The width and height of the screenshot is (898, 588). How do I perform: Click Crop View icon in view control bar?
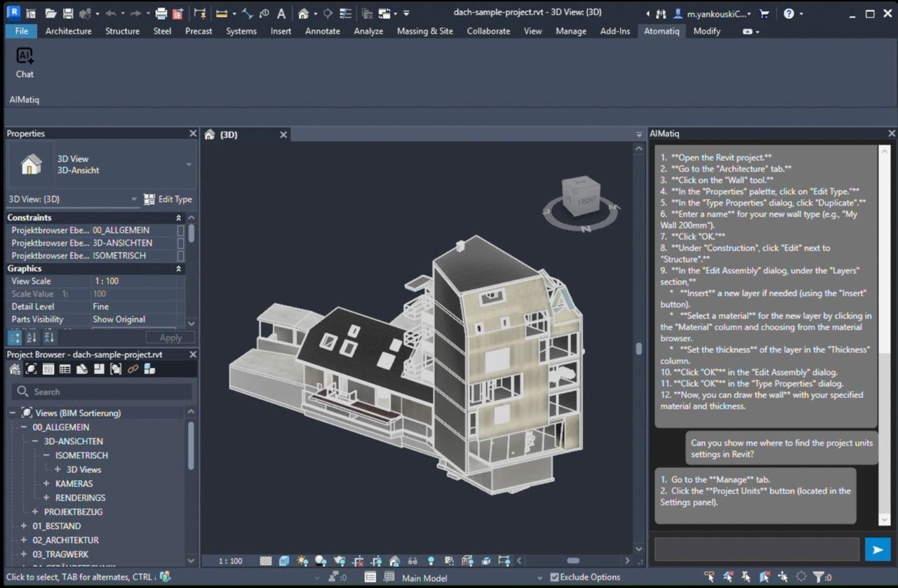coord(358,561)
